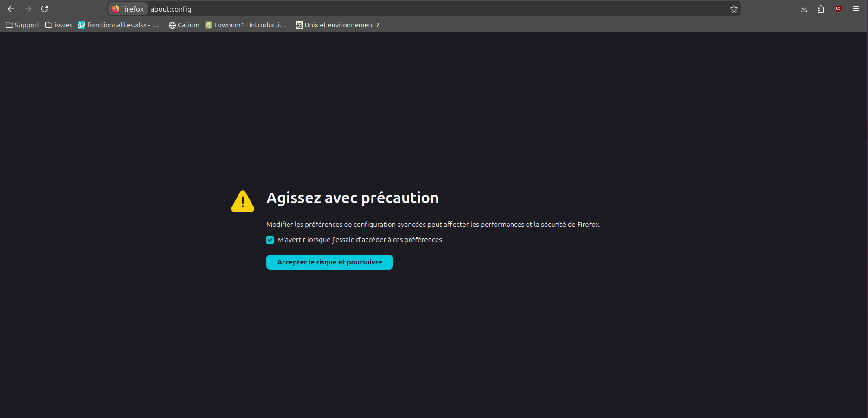Image resolution: width=868 pixels, height=418 pixels.
Task: Open the Catium bookmark
Action: pyautogui.click(x=184, y=25)
